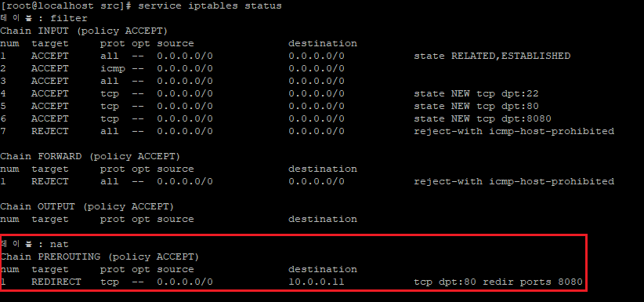Click the 'ACCEPT' target in INPUT rule 4
Image resolution: width=644 pixels, height=302 pixels.
pyautogui.click(x=49, y=94)
